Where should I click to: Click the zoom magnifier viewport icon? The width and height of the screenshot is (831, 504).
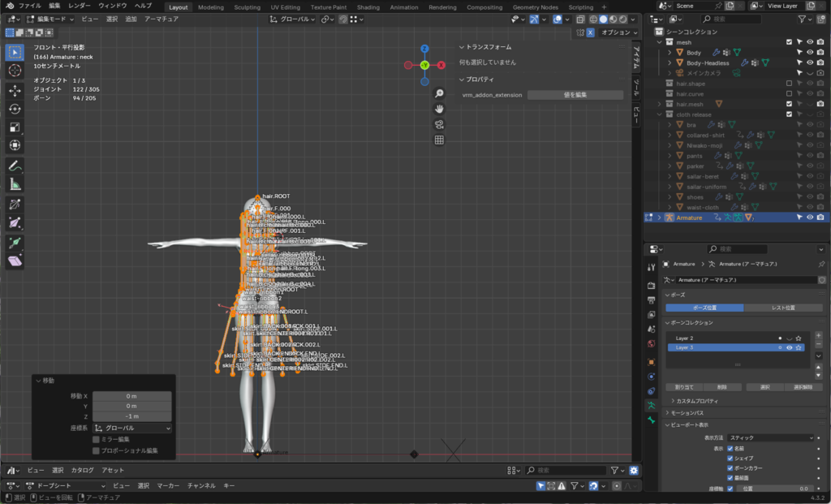pyautogui.click(x=439, y=93)
